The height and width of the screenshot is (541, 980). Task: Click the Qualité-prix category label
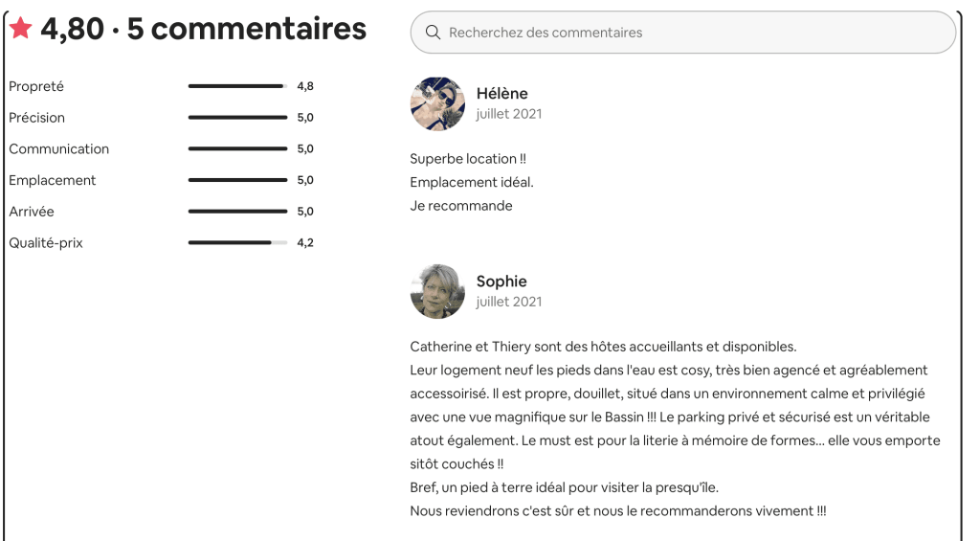(x=46, y=243)
